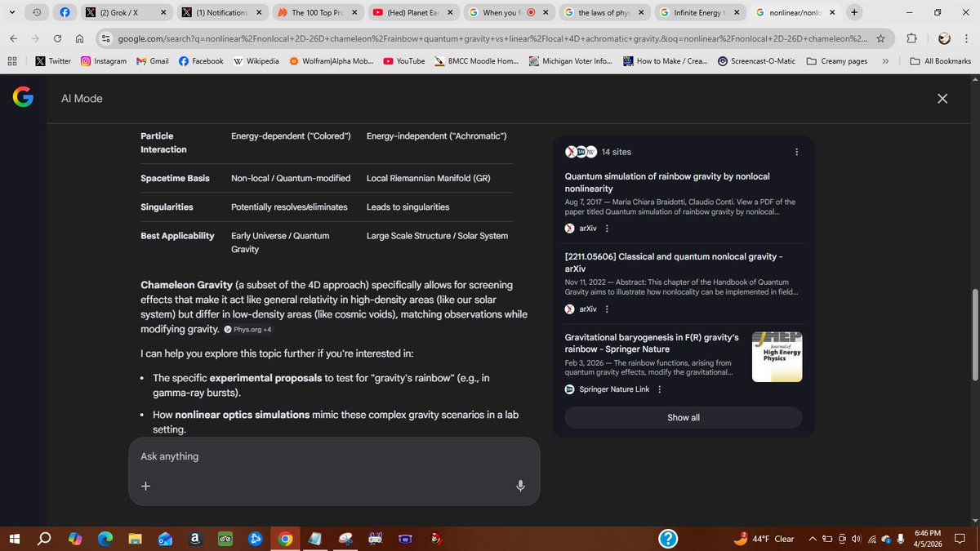Click the blue help question mark icon
The width and height of the screenshot is (980, 551).
668,539
